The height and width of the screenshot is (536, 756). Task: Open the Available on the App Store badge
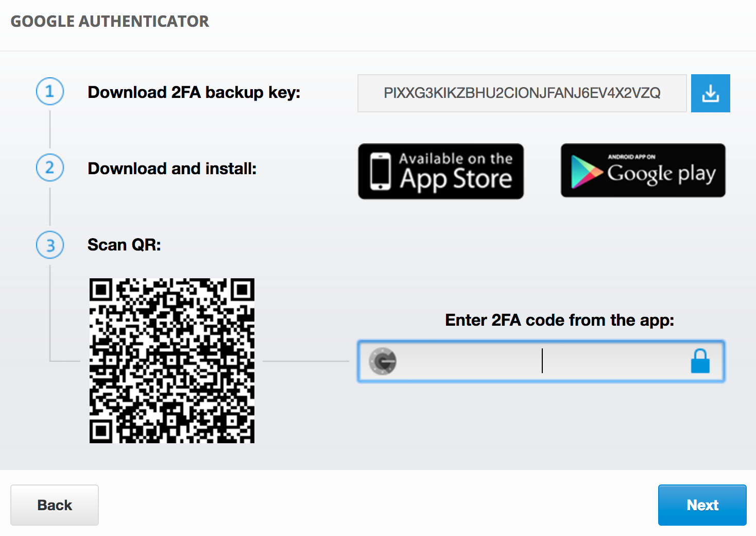pyautogui.click(x=441, y=172)
